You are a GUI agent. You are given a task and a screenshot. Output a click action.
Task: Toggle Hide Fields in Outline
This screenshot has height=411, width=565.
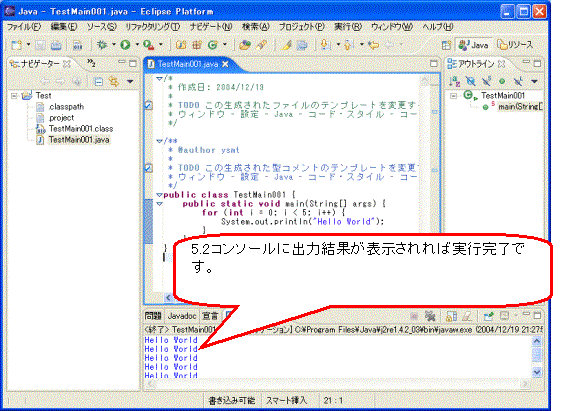471,81
